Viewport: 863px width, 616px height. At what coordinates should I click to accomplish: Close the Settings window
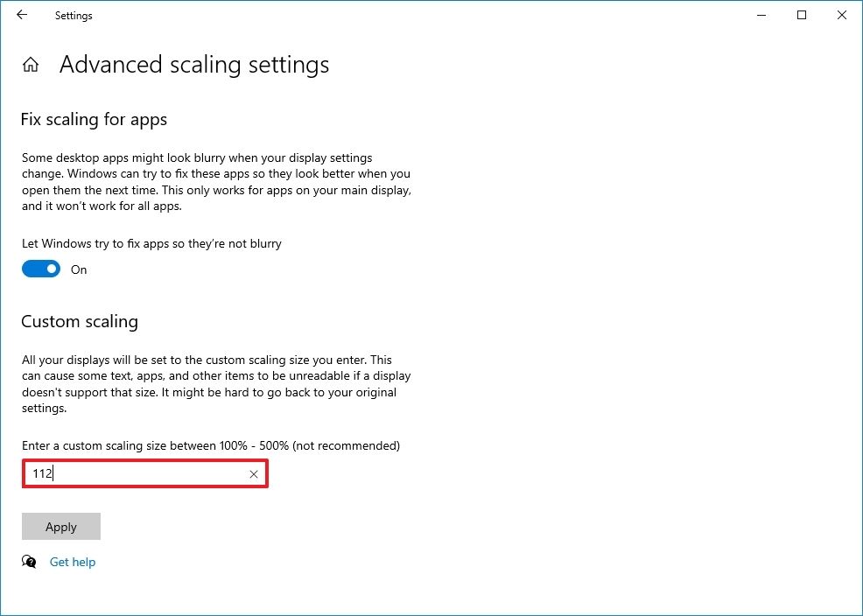[841, 15]
